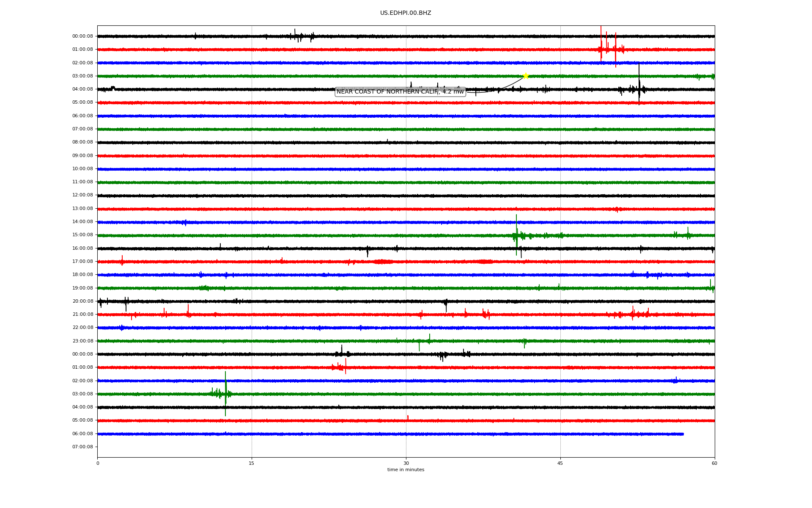Image resolution: width=812 pixels, height=508 pixels.
Task: Click the yellow star earthquake marker
Action: 526,76
